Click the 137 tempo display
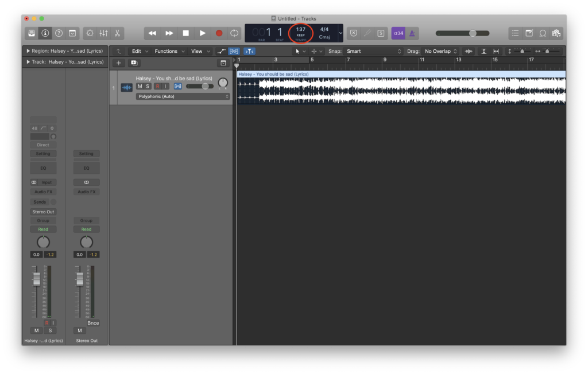 click(301, 29)
